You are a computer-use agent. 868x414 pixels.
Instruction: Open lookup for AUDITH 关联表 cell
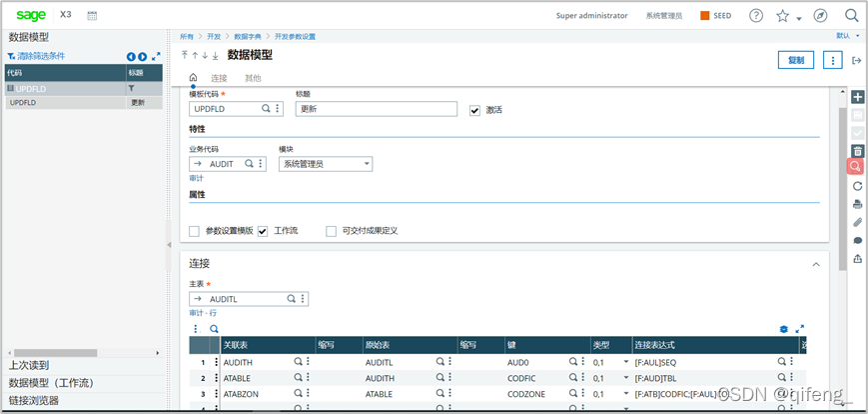pos(298,362)
